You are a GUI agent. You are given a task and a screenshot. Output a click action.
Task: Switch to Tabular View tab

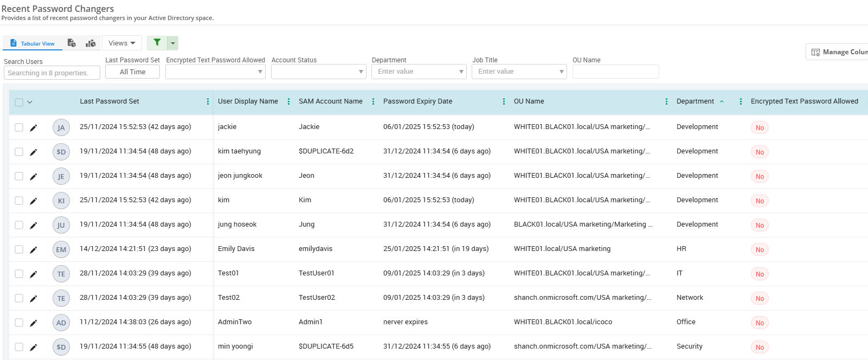pyautogui.click(x=33, y=43)
